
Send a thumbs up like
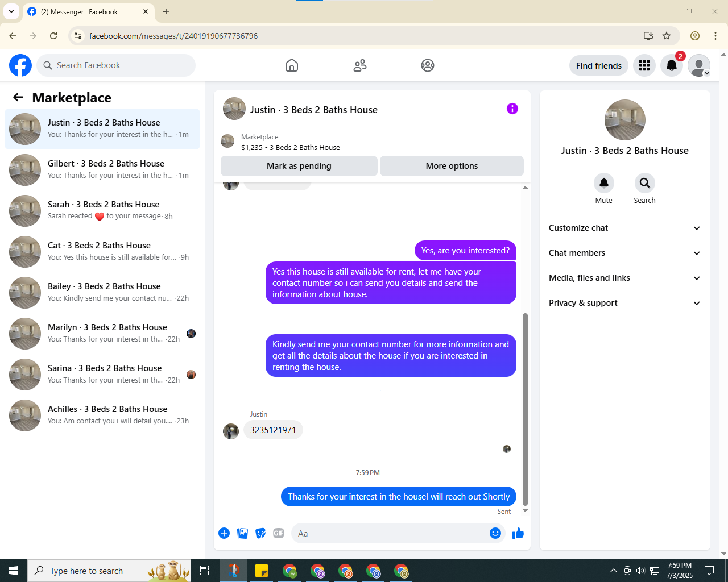point(518,533)
